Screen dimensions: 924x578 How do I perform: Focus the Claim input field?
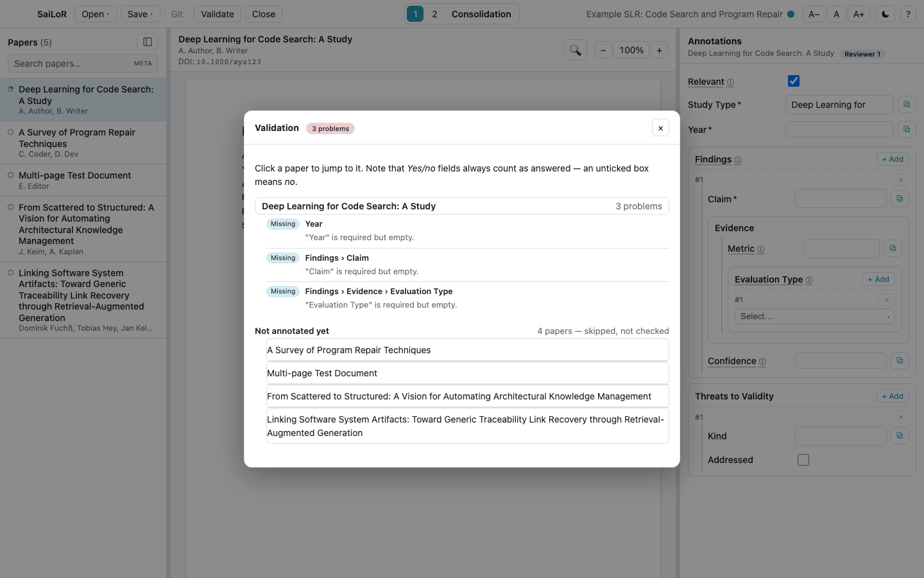pos(841,199)
